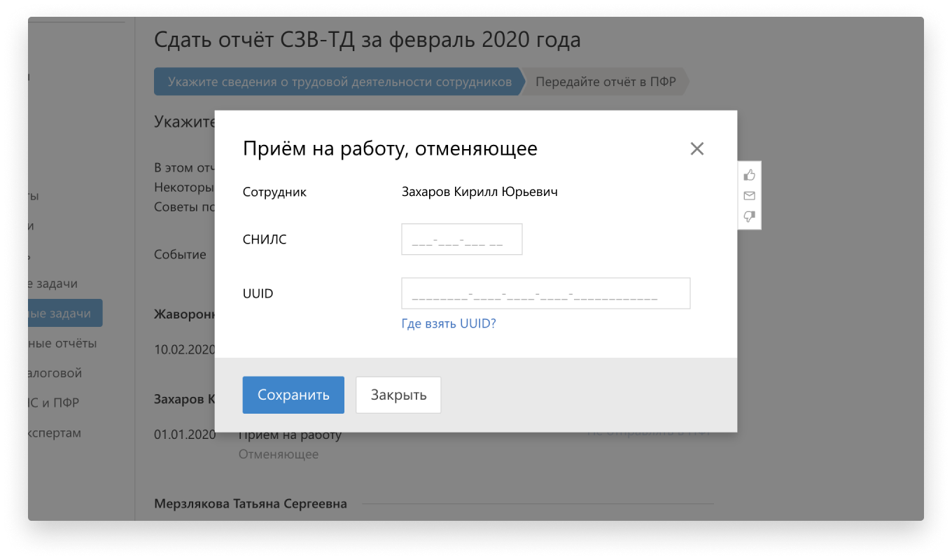Click the 10.02.2020 date entry
The image size is (952, 560).
tap(184, 349)
